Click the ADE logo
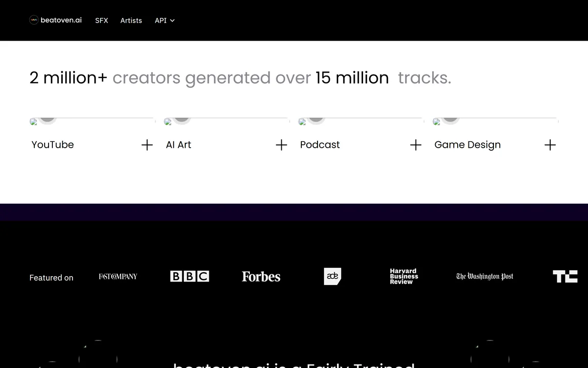Screen dimensions: 588x368 (333, 276)
